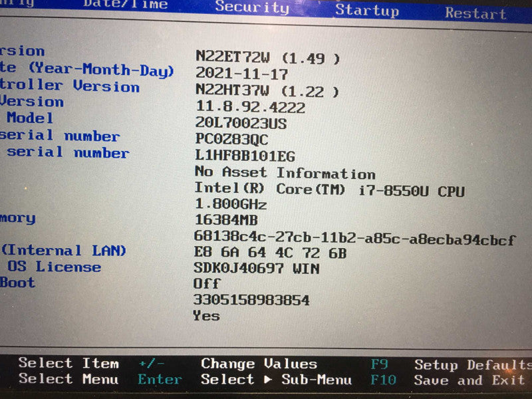Select serial number value L1HF8B101EG
Screen dimensions: 532x399
245,156
